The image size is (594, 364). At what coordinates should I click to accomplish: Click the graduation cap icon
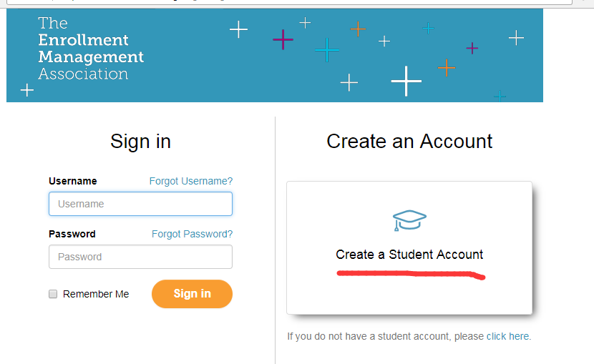pos(409,220)
